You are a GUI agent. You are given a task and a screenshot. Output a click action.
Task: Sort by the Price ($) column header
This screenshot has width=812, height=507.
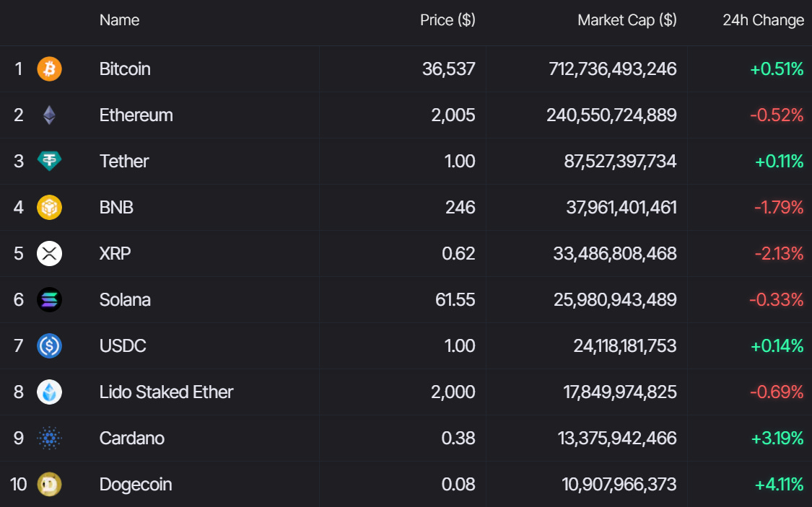point(448,20)
